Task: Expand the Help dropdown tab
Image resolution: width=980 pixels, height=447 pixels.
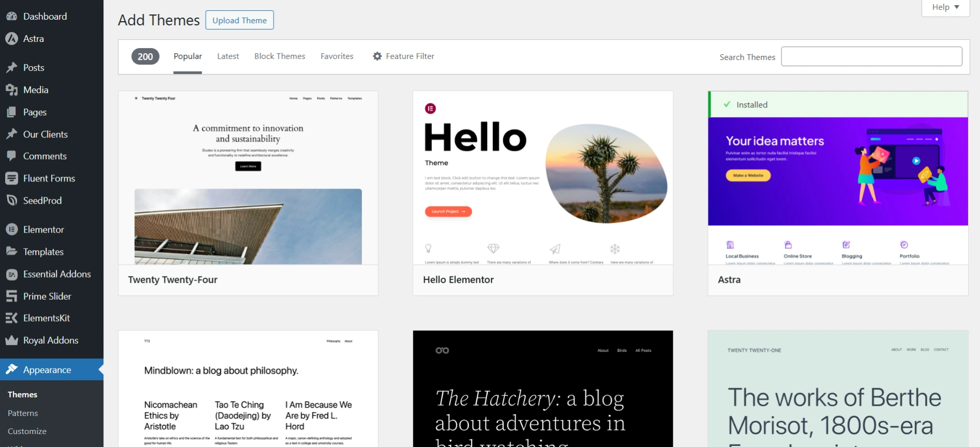Action: 945,7
